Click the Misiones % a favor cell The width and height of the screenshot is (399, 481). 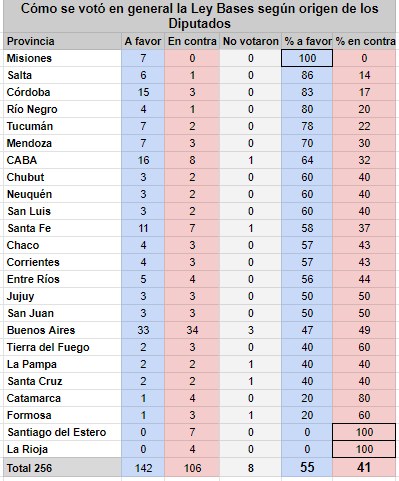tap(307, 58)
